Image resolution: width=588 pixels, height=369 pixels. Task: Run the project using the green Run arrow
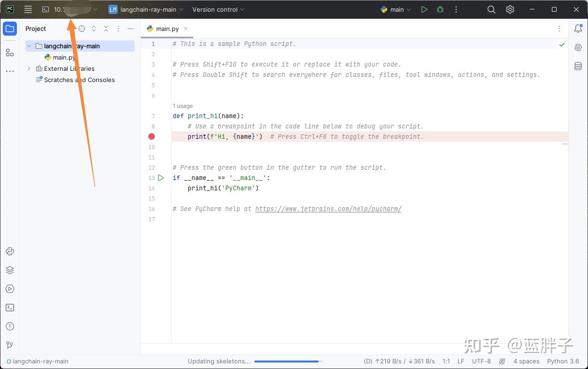(424, 9)
